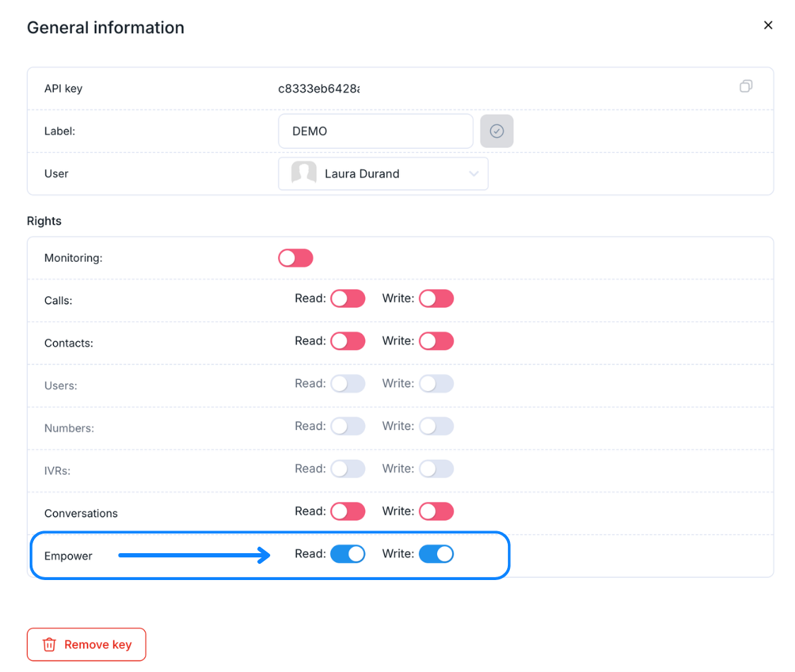Copy the API key with the copy icon
The width and height of the screenshot is (795, 672).
point(745,86)
